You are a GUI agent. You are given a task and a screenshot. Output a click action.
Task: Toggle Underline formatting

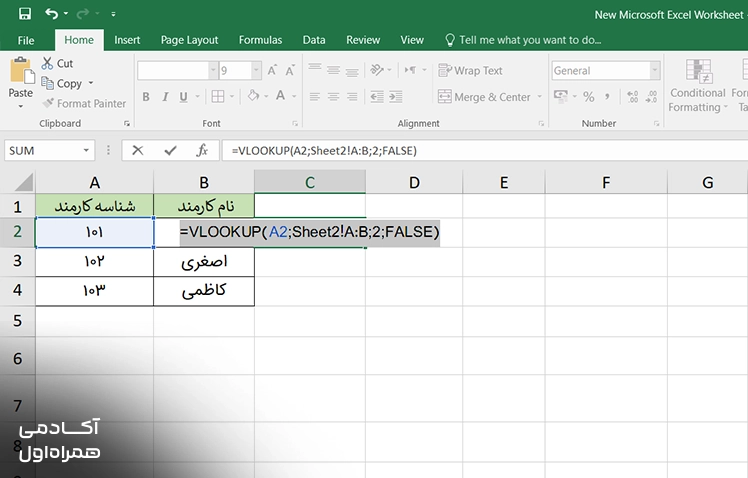point(184,97)
